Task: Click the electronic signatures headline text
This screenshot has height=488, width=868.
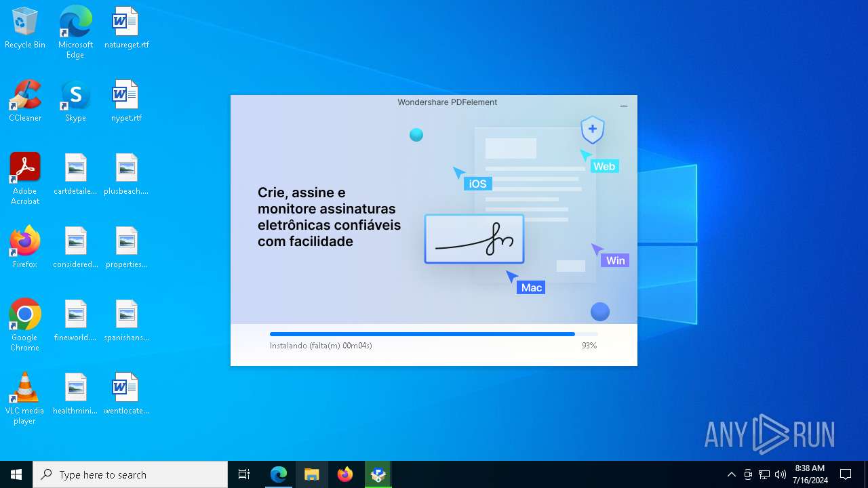Action: [x=329, y=217]
